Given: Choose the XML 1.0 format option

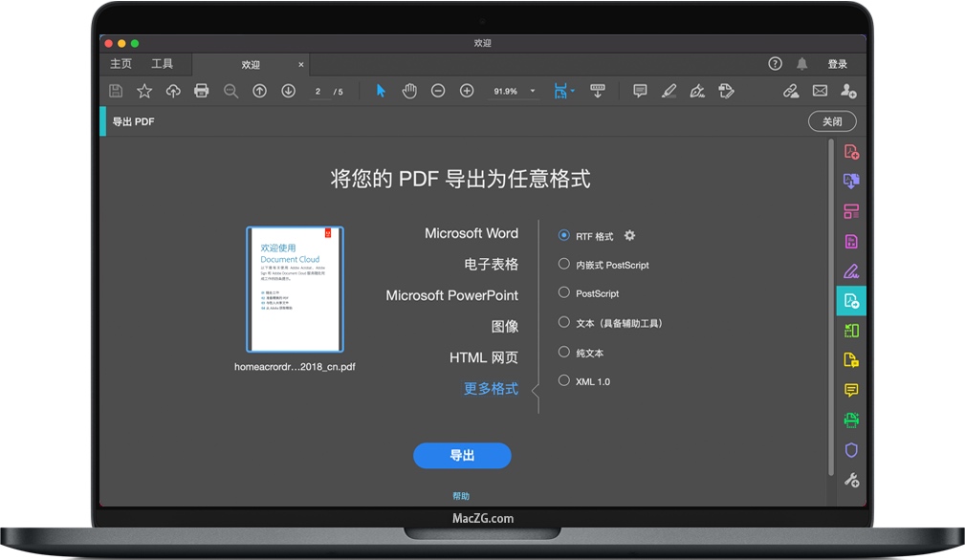Looking at the screenshot, I should click(x=564, y=381).
